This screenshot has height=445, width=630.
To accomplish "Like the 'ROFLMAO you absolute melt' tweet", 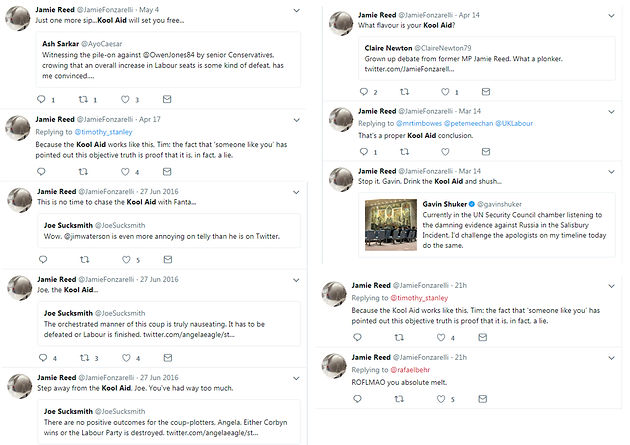I will [441, 399].
